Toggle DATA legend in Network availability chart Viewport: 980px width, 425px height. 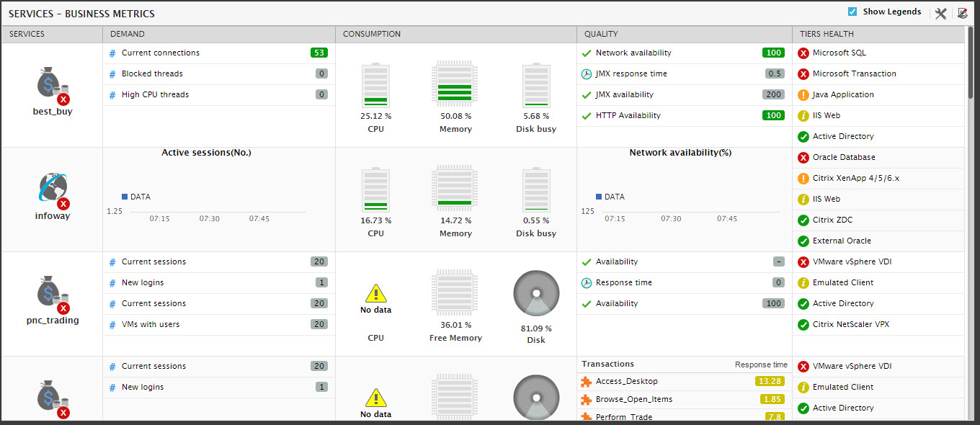point(610,197)
